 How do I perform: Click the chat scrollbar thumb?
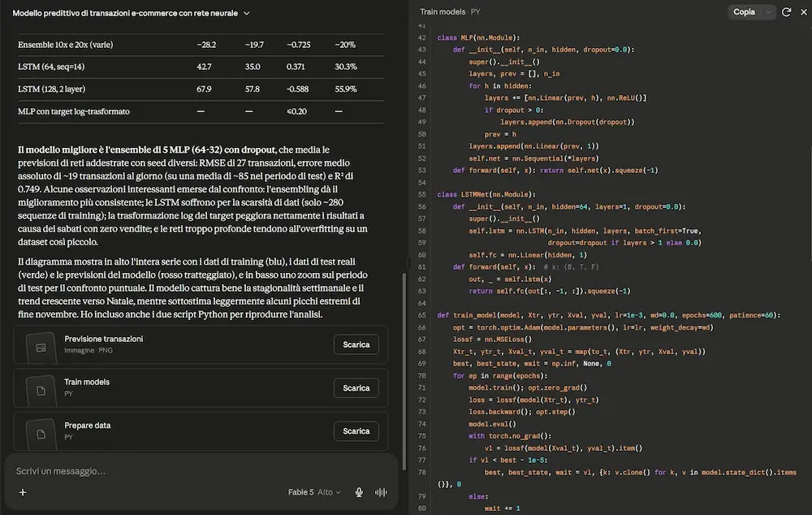click(x=404, y=371)
